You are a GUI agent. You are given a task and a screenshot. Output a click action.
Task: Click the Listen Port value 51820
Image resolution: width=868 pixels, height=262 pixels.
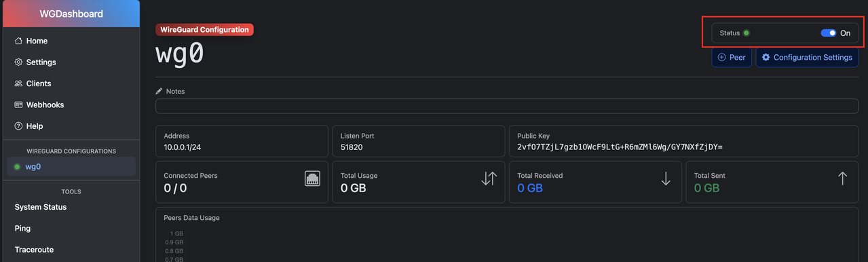pos(352,147)
